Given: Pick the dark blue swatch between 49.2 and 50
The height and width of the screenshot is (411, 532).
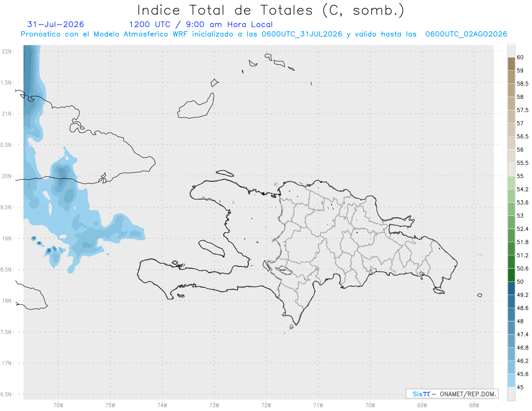Looking at the screenshot, I should 511,288.
